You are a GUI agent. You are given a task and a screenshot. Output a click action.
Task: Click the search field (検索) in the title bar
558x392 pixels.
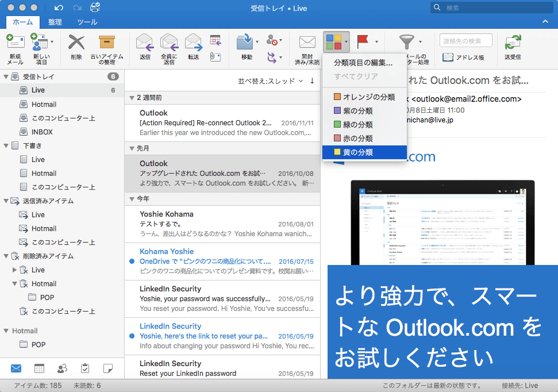[492, 7]
